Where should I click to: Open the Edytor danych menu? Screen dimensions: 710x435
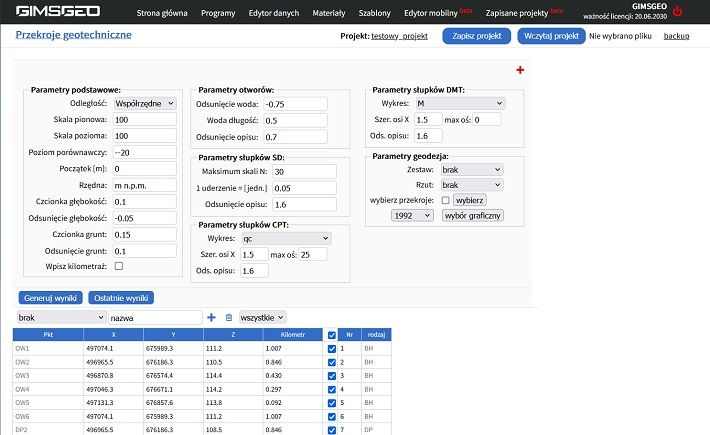(x=273, y=13)
